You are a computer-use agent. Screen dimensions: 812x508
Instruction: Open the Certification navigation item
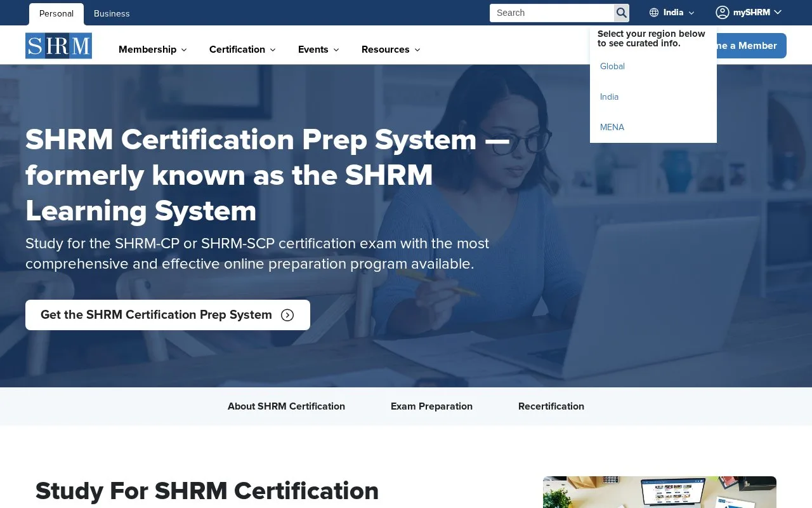pos(237,50)
